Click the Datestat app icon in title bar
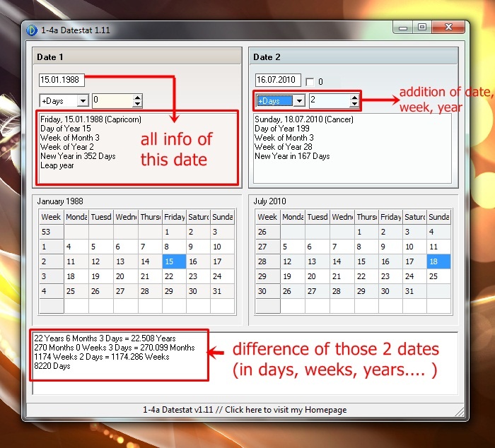 click(32, 30)
